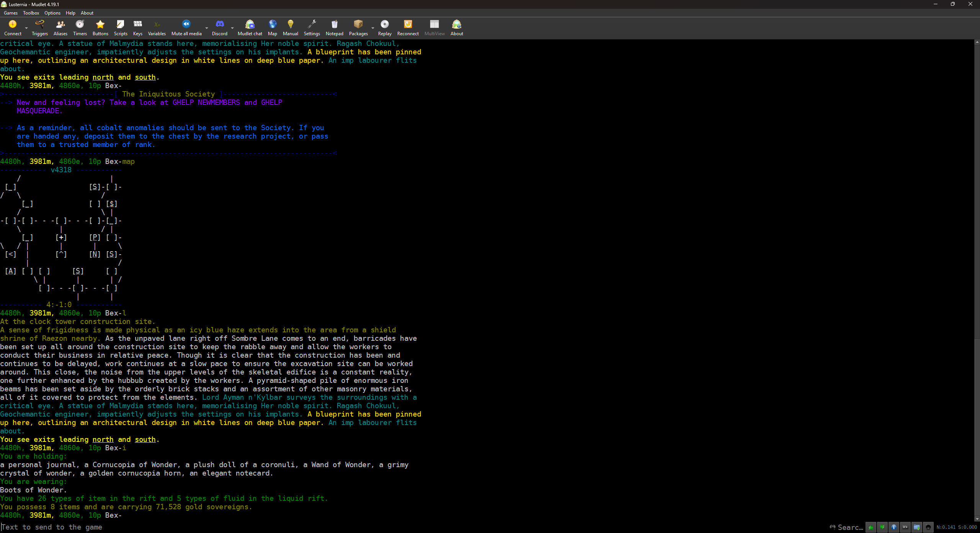980x533 pixels.
Task: Open the Aliases editor
Action: pyautogui.click(x=60, y=28)
